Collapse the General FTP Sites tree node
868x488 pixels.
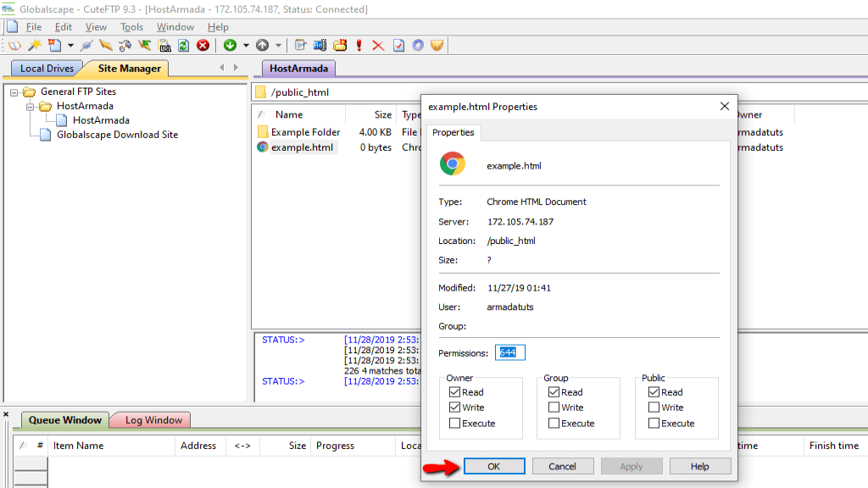[x=14, y=92]
